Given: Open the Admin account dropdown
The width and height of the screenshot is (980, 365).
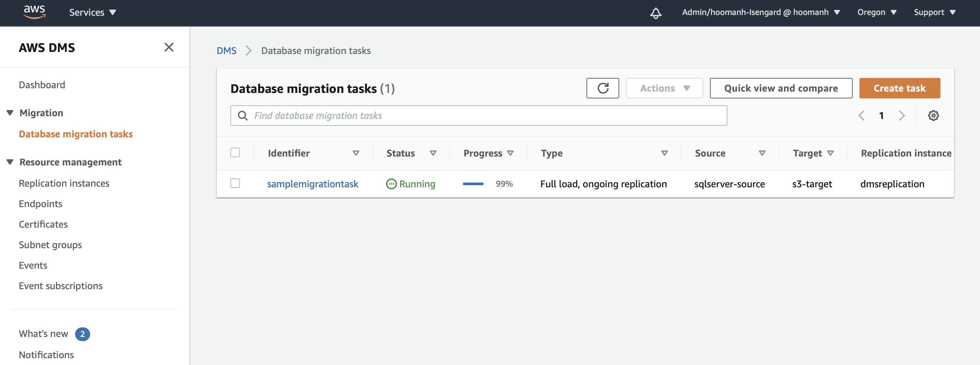Looking at the screenshot, I should pyautogui.click(x=761, y=12).
